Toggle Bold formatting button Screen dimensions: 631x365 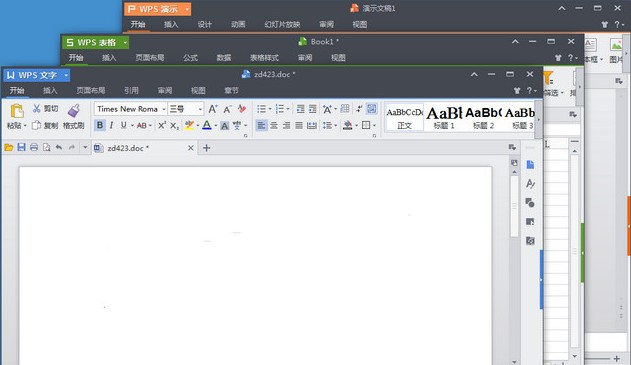click(99, 125)
